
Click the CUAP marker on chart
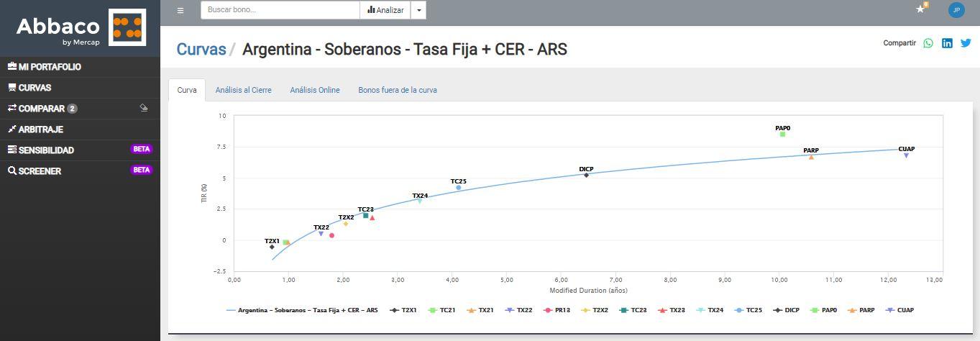pos(906,155)
